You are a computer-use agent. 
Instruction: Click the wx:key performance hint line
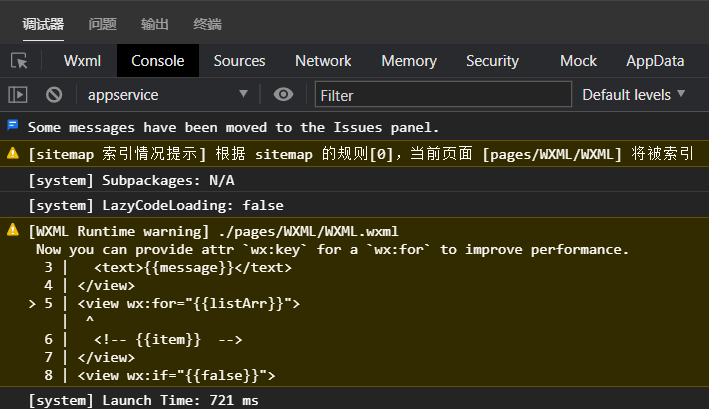(x=332, y=249)
